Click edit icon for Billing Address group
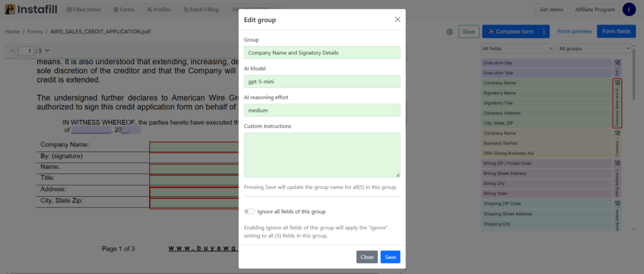Screen dimensions: 644x274 pos(618,163)
